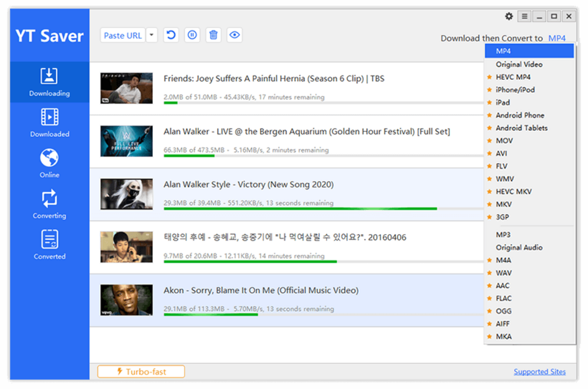The image size is (588, 389).
Task: Click the Paste URL button
Action: tap(123, 35)
